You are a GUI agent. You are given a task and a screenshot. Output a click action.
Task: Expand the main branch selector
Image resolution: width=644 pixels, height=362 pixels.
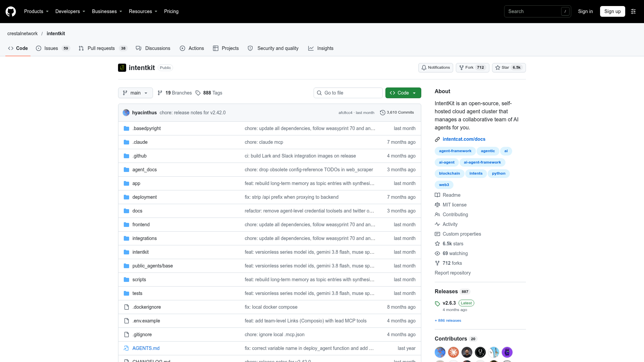point(136,93)
